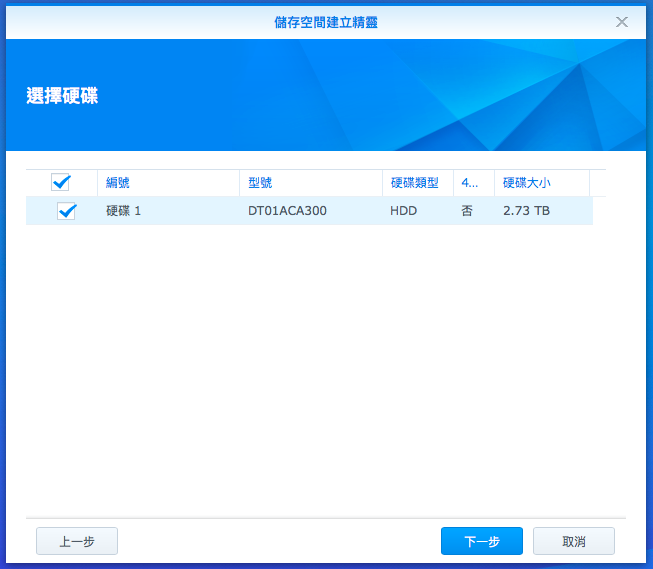Click the truncated 4... column header
The image size is (653, 569).
click(470, 183)
